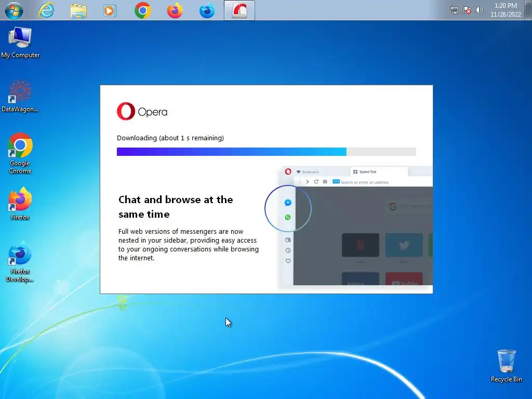
Task: Launch Firefox Developer Edition from taskbar
Action: click(x=207, y=10)
